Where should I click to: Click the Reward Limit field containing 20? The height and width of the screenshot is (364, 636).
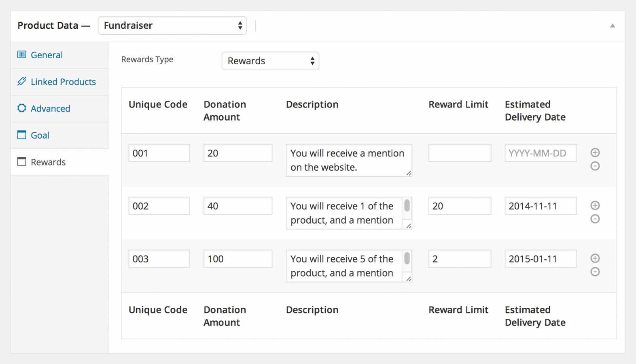click(x=460, y=206)
